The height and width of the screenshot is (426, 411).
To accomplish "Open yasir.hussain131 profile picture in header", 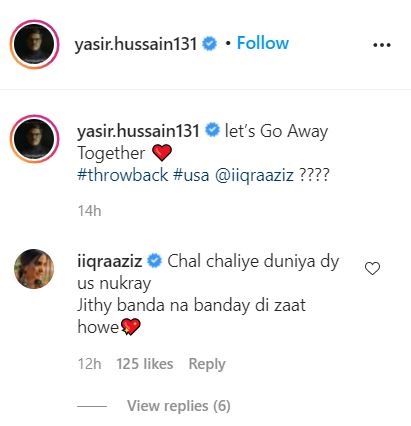I will [34, 44].
